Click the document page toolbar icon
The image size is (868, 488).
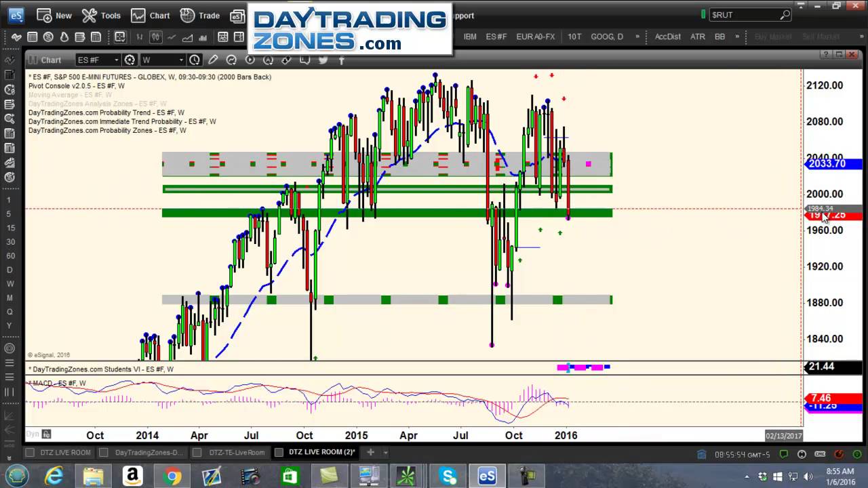tap(96, 37)
